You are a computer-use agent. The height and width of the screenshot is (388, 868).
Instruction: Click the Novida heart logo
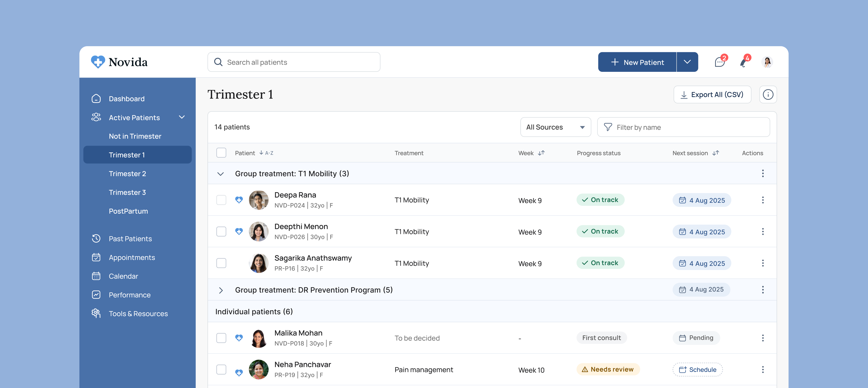click(98, 62)
